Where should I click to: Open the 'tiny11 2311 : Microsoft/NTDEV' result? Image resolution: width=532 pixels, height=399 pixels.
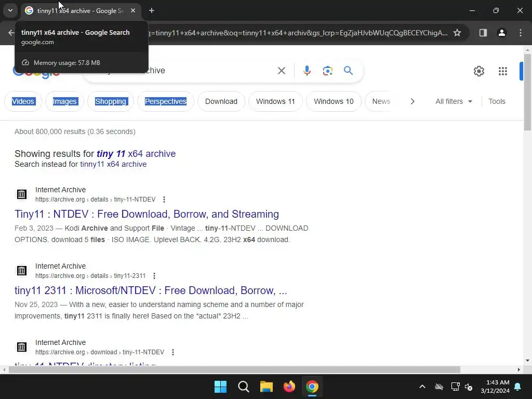click(151, 290)
